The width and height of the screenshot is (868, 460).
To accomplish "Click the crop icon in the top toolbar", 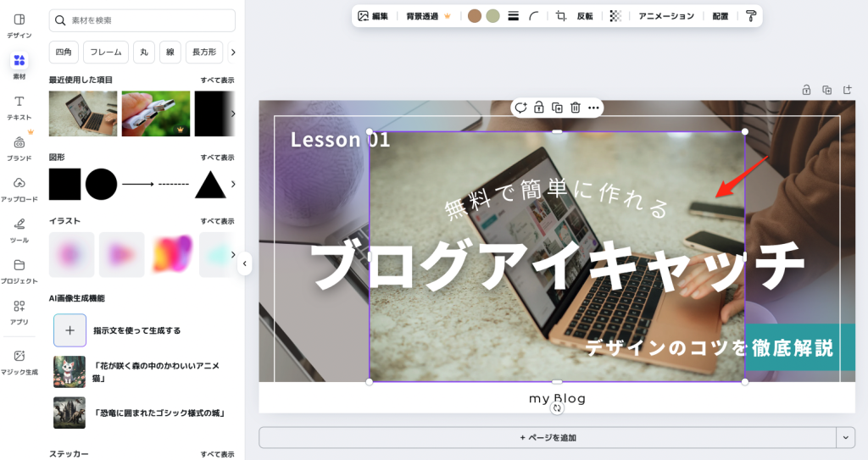I will pos(560,16).
